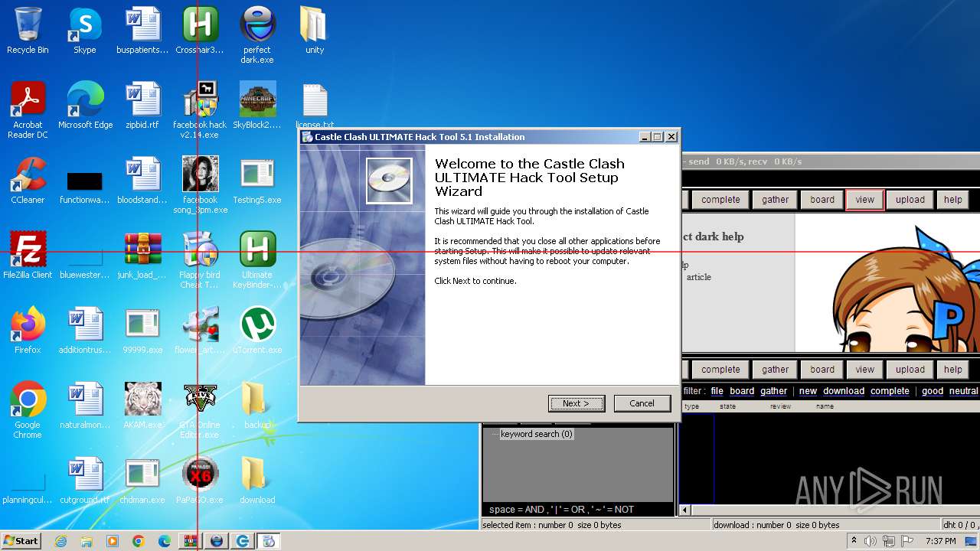980x551 pixels.
Task: Click the 7:37 PM clock
Action: 940,541
